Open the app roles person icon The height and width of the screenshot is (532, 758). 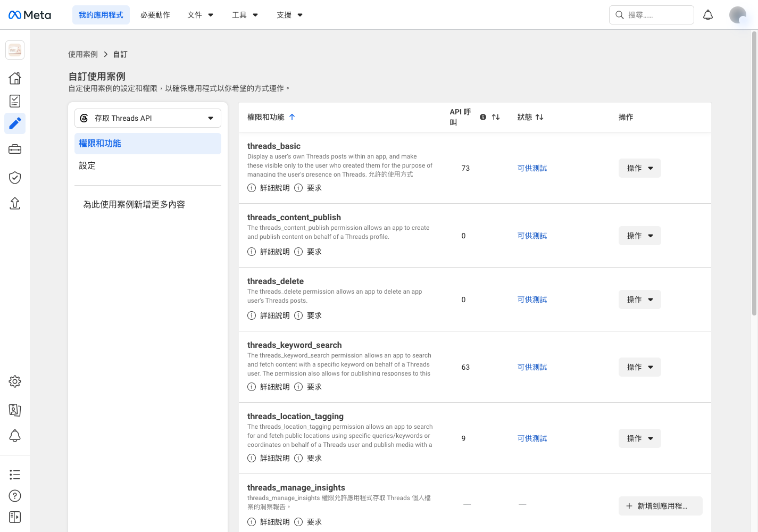pos(15,410)
